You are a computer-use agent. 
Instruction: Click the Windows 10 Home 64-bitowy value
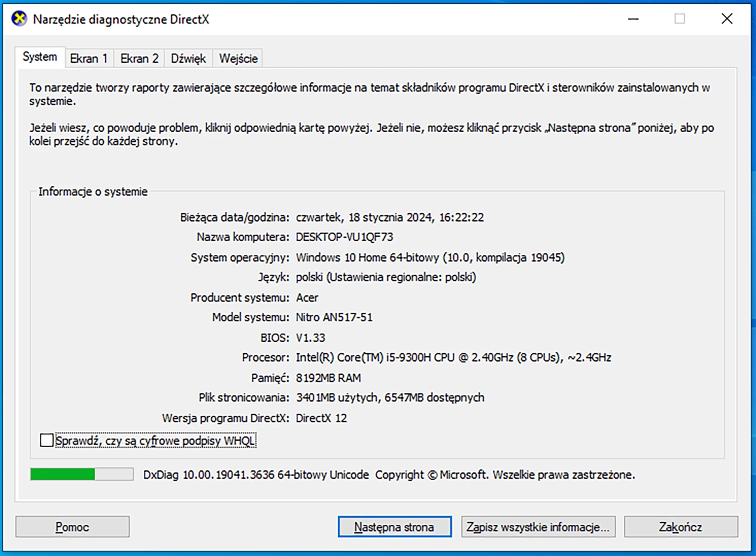point(430,258)
